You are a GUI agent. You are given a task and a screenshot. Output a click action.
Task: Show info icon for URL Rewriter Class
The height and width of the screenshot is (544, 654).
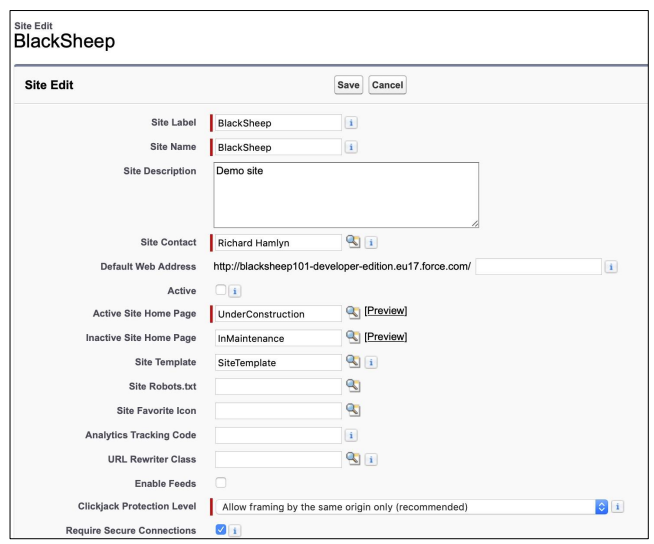point(371,459)
